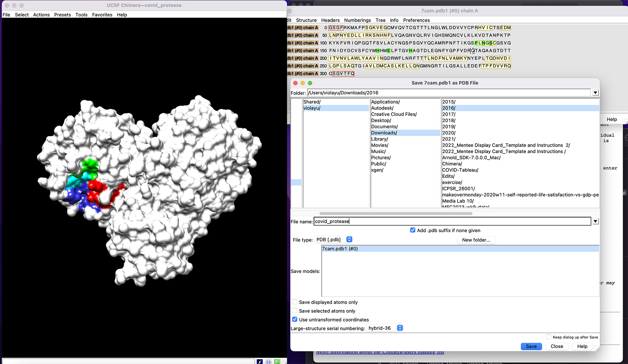Enable Save selected atoms only
628x364 pixels.
pyautogui.click(x=295, y=311)
